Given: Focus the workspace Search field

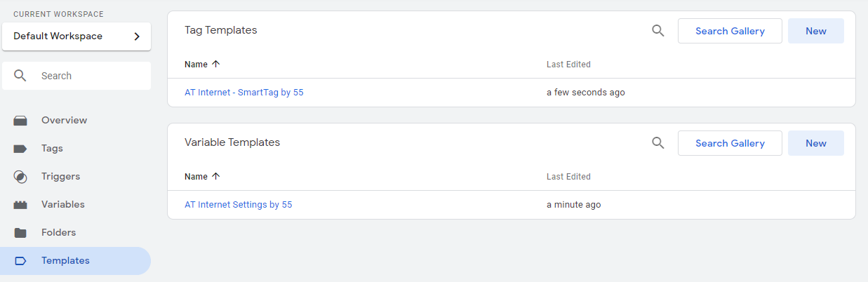Looking at the screenshot, I should coord(84,76).
